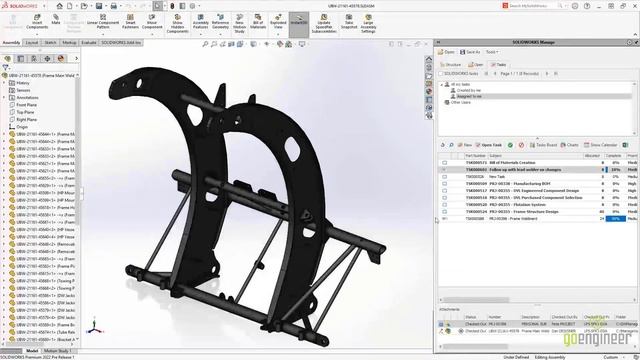The image size is (640, 360).
Task: Click the filter icon above the feature tree
Action: click(x=5, y=67)
